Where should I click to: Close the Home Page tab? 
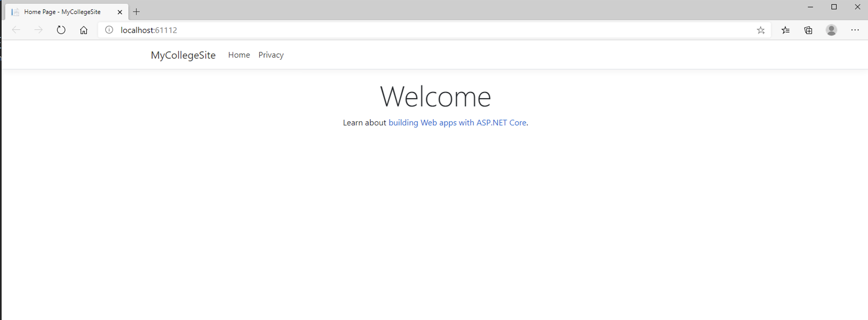(120, 12)
